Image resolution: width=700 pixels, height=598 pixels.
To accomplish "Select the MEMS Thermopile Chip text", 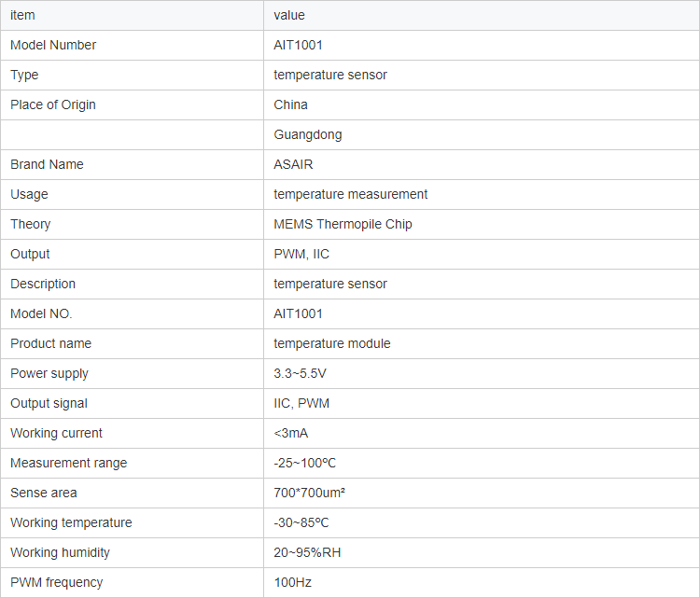I will (343, 224).
